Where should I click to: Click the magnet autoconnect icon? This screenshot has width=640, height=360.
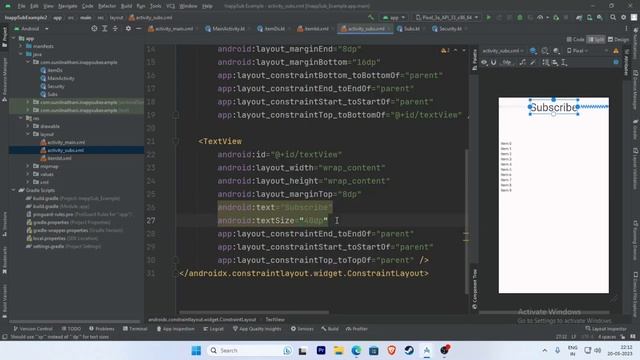(x=493, y=62)
